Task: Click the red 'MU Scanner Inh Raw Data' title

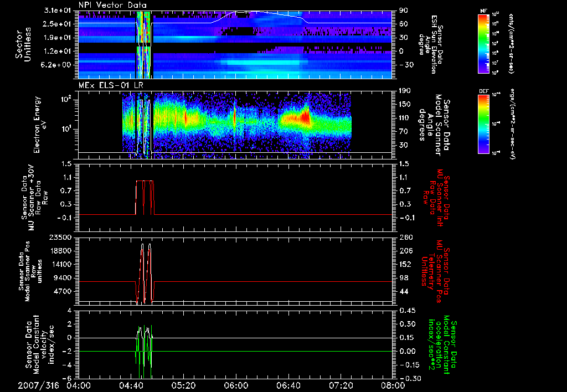Action: tap(435, 198)
